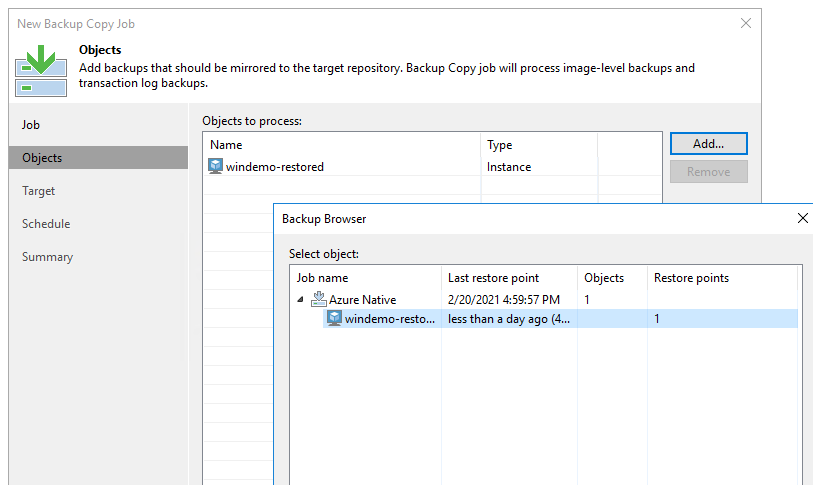Open the Schedule wizard step
The height and width of the screenshot is (485, 813).
46,224
